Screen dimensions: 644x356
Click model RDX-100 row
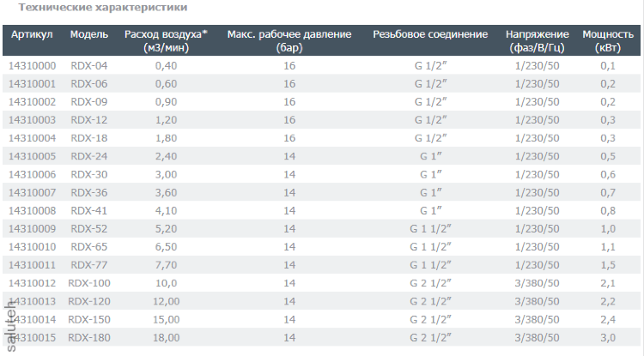(88, 282)
